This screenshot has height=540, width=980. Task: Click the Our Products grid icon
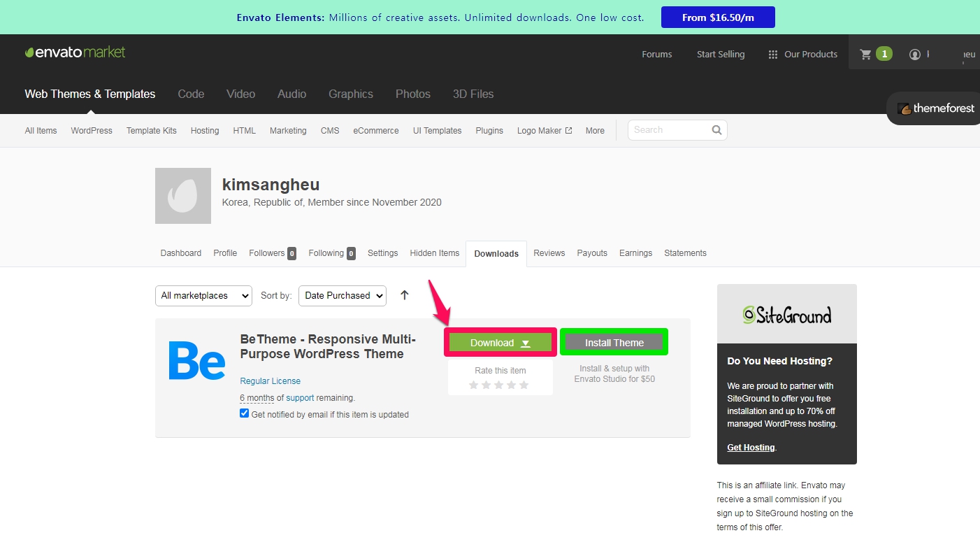pos(772,55)
